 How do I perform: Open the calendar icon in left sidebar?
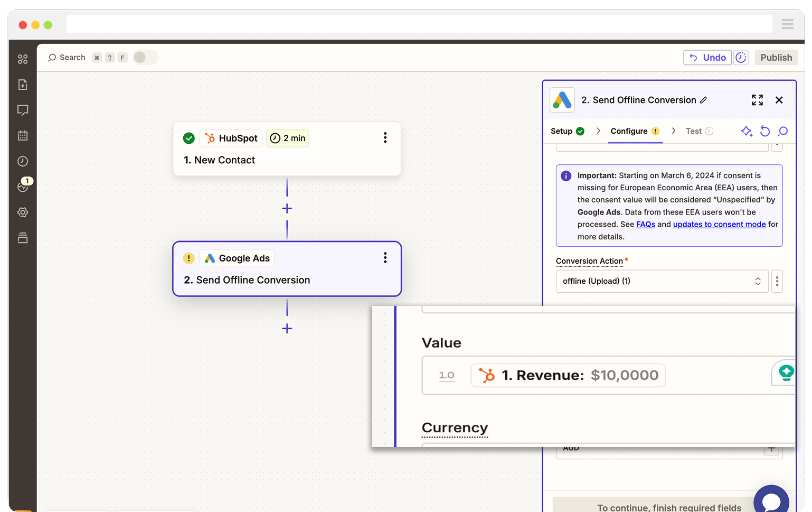tap(23, 136)
